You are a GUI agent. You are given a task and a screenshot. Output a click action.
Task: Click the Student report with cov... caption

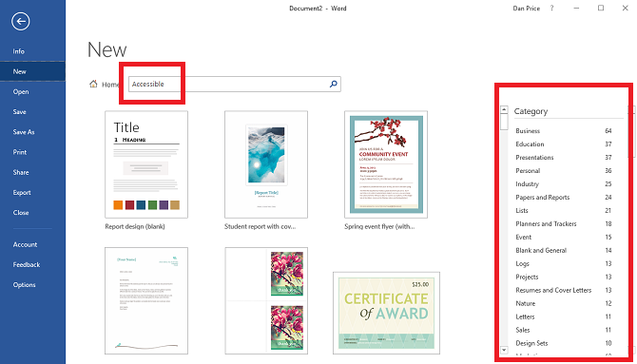point(260,227)
